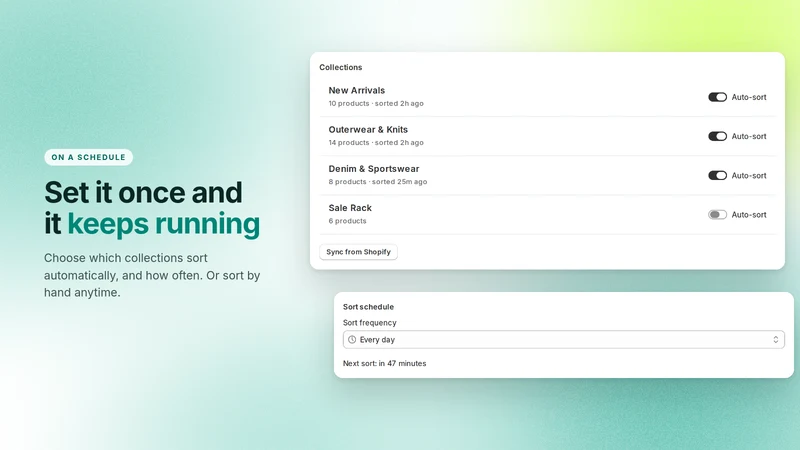This screenshot has height=450, width=800.
Task: Click "6 products" under Sale Rack
Action: tap(347, 221)
